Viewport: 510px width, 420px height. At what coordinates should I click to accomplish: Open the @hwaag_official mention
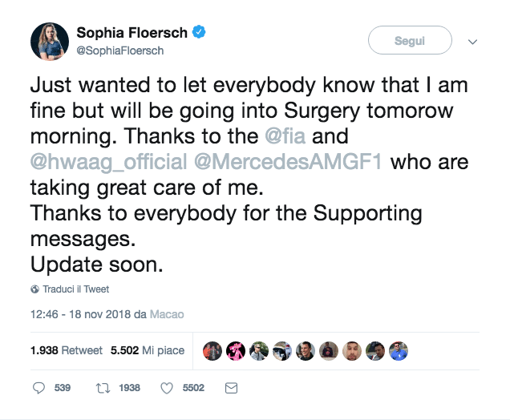pos(107,160)
